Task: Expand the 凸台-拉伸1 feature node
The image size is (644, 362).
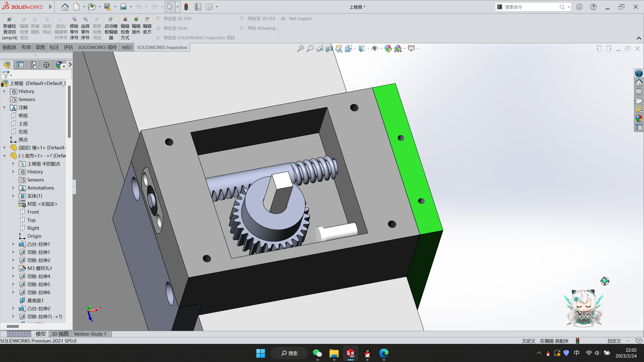Action: [x=13, y=244]
